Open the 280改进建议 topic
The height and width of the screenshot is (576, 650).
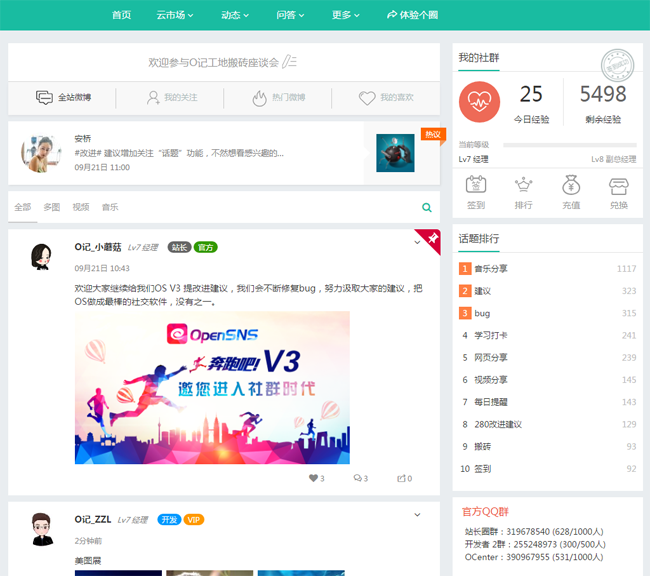click(498, 424)
